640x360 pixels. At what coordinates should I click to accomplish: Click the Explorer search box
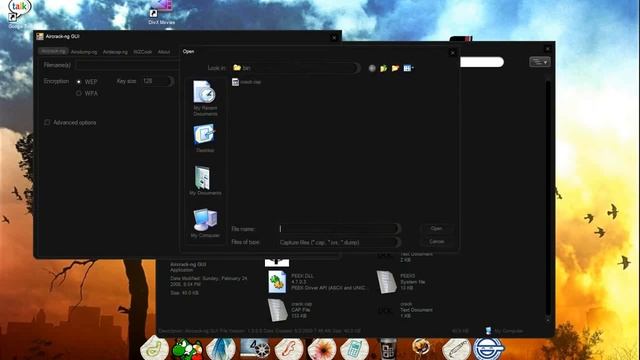pos(482,62)
